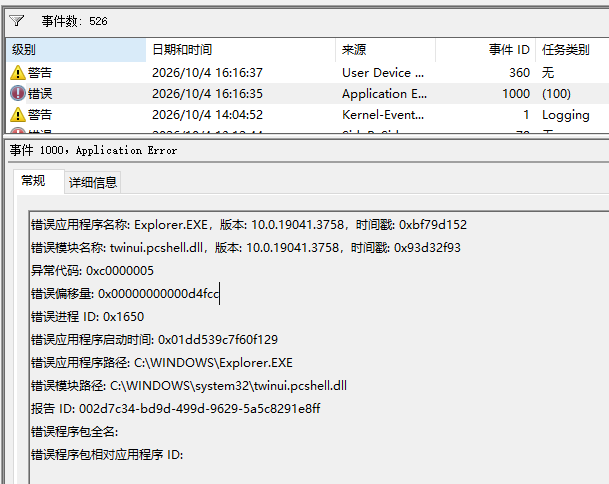The image size is (609, 484).
Task: Click line 错误应用程序路径 C:\WINDOWS\Explorer.EXE
Action: click(162, 362)
